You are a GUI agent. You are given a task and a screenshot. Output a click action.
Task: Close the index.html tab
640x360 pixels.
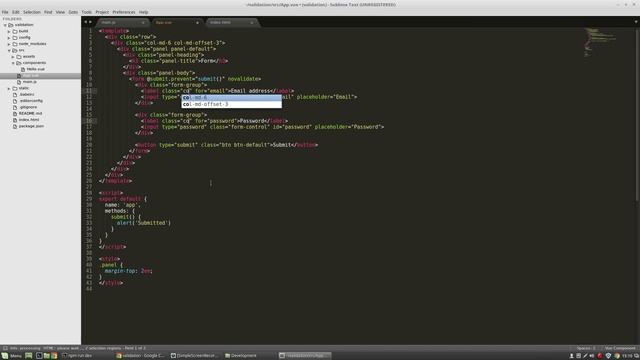251,22
